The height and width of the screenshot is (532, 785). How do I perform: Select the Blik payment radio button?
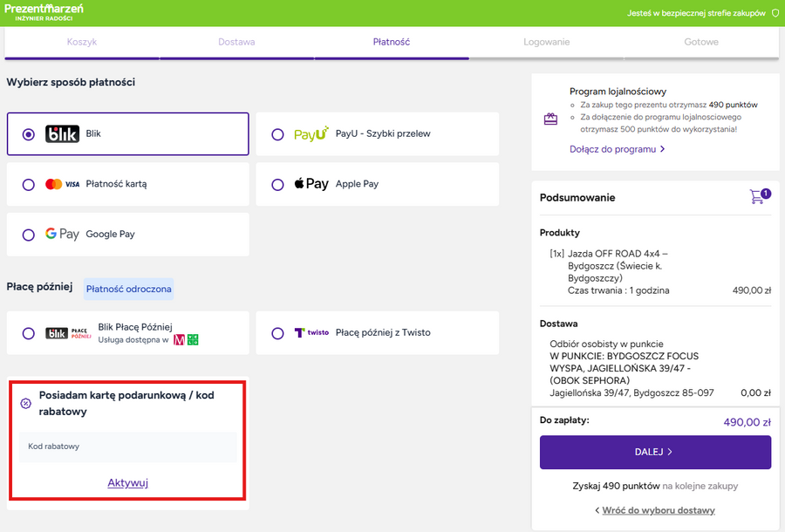click(x=29, y=134)
